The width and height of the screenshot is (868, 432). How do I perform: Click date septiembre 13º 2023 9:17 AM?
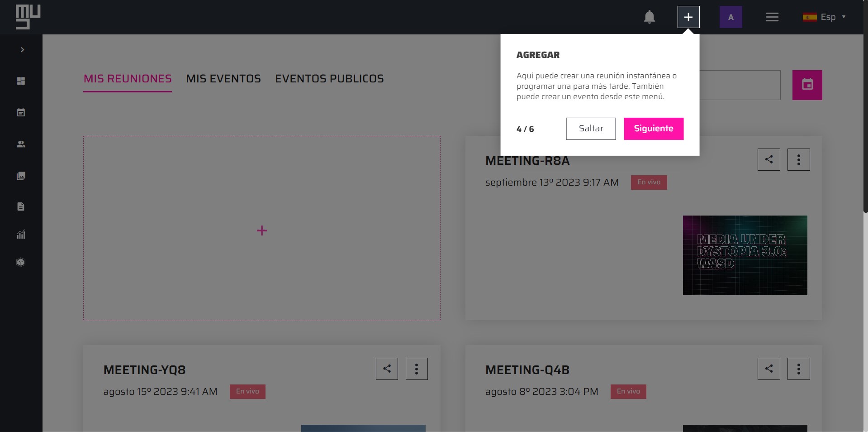point(552,182)
